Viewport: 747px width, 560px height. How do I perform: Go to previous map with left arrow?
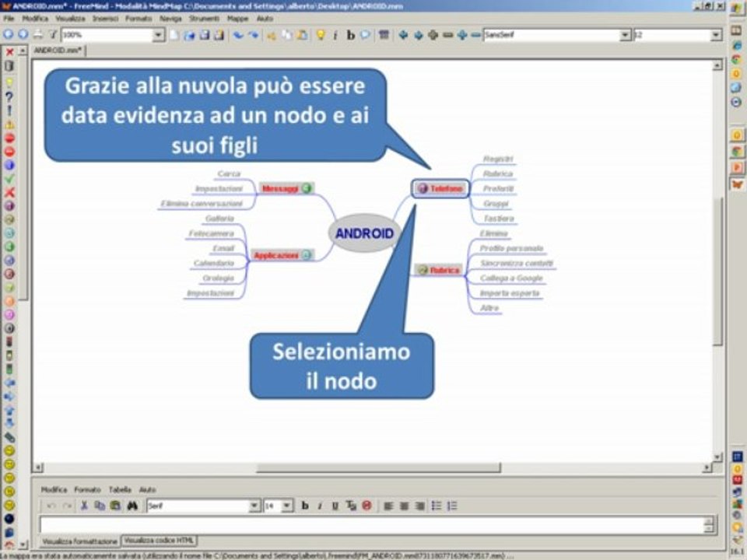coord(8,34)
